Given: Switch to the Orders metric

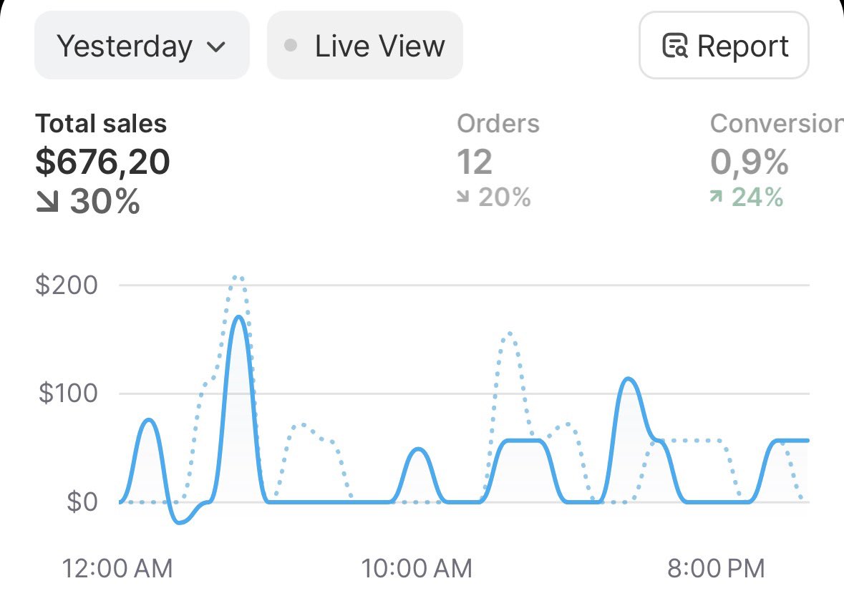Looking at the screenshot, I should pyautogui.click(x=498, y=124).
